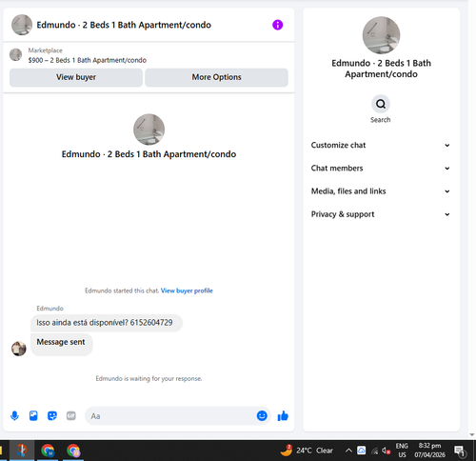The width and height of the screenshot is (476, 461).
Task: Click 'Edmundo is waiting for your response.' text
Action: click(149, 378)
